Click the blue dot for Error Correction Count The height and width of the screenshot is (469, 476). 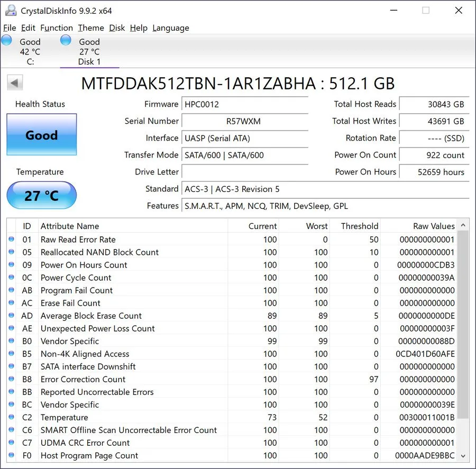tap(11, 379)
